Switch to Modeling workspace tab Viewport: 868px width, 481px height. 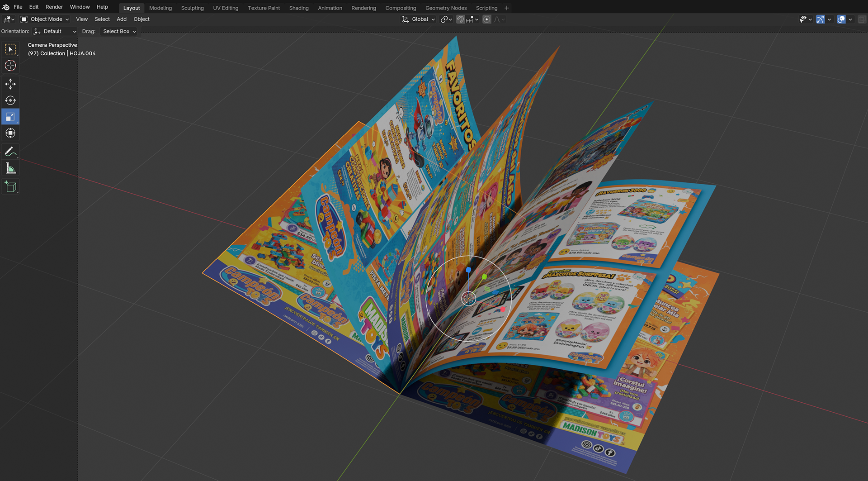tap(160, 8)
